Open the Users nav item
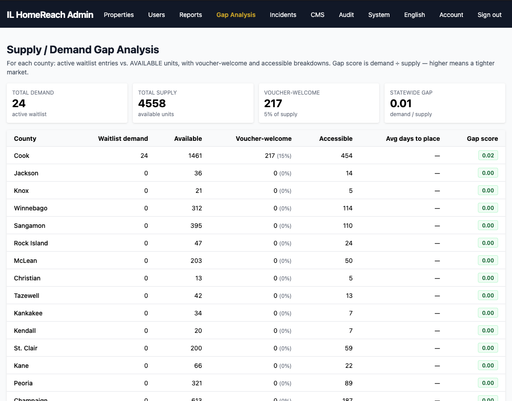 156,15
